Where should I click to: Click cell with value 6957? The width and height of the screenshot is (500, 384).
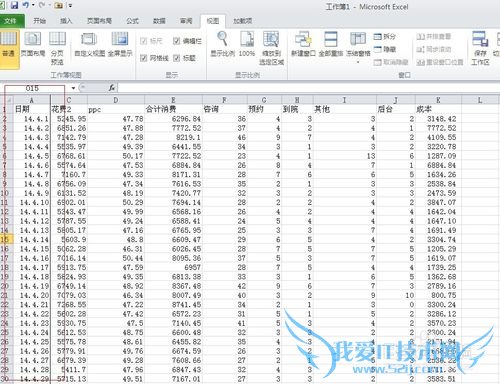click(x=173, y=267)
